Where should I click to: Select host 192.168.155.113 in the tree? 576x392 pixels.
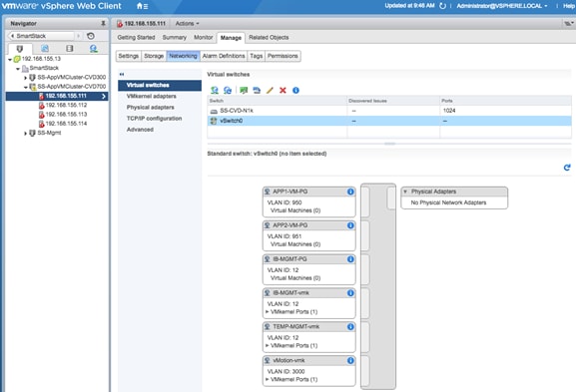click(x=66, y=114)
